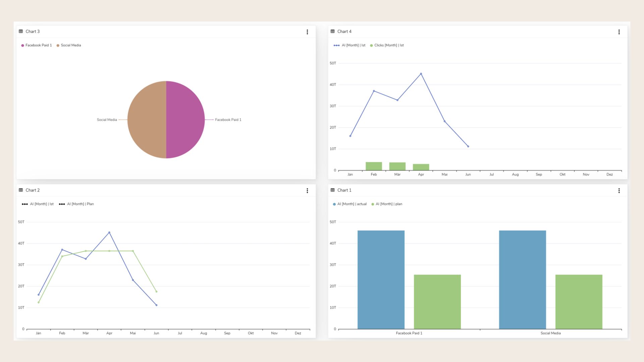Open the three-dot menu on Chart 3

[307, 32]
